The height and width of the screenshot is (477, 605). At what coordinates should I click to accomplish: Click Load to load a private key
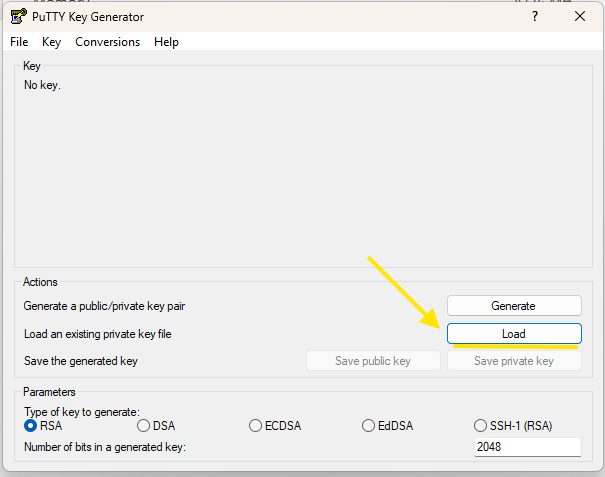514,333
